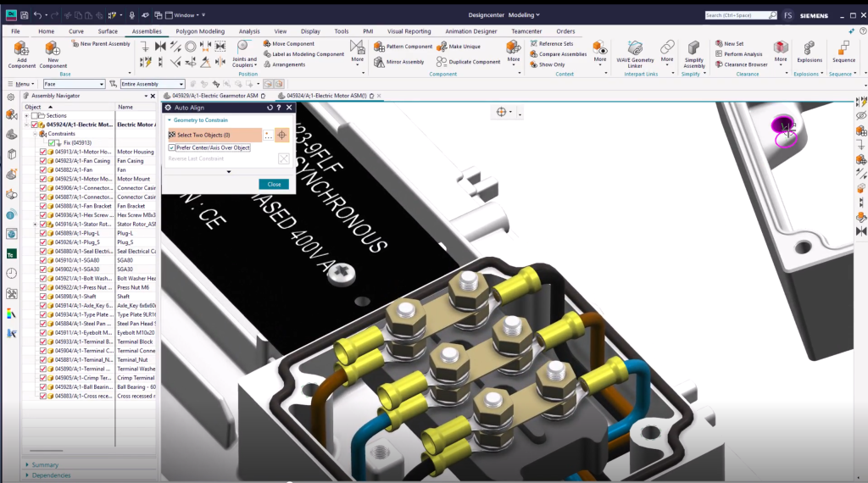The height and width of the screenshot is (483, 868).
Task: Open Arrangements tool
Action: point(284,64)
